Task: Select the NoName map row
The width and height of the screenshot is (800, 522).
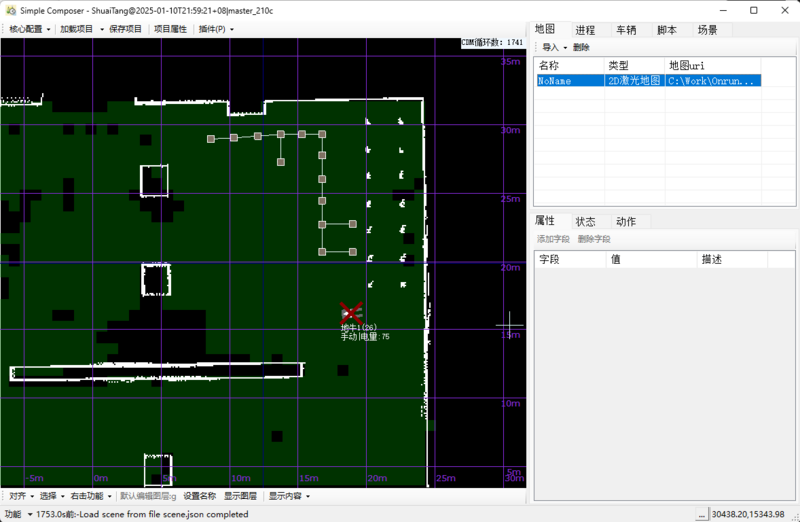Action: tap(569, 81)
